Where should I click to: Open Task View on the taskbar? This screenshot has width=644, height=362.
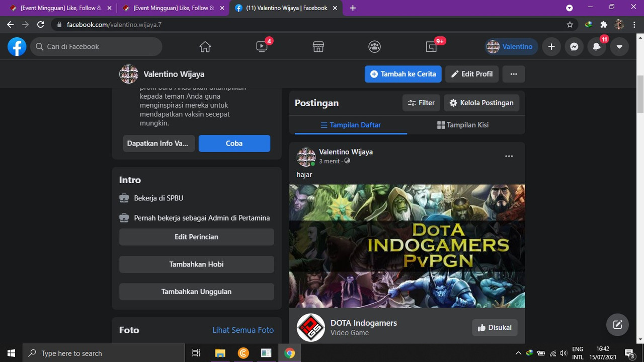click(196, 353)
